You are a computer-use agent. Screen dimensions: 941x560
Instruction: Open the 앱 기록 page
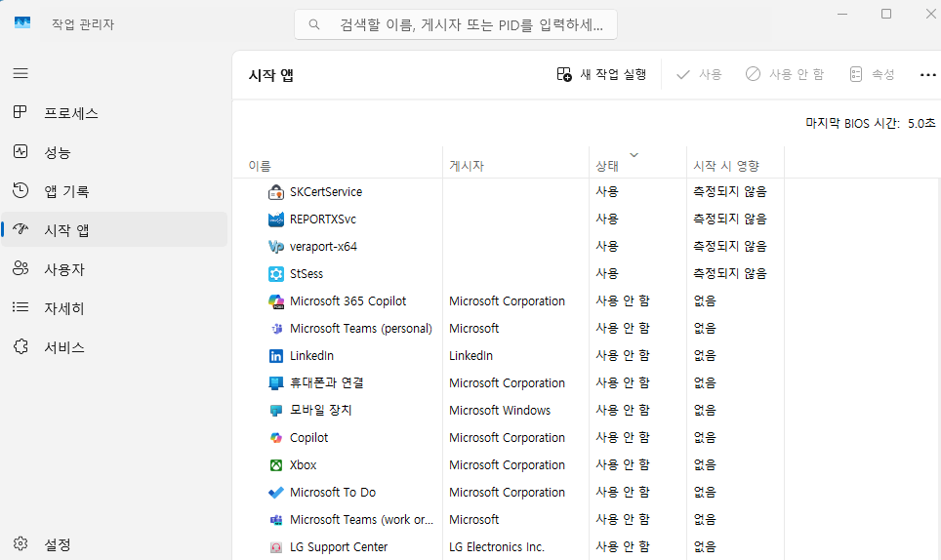114,191
